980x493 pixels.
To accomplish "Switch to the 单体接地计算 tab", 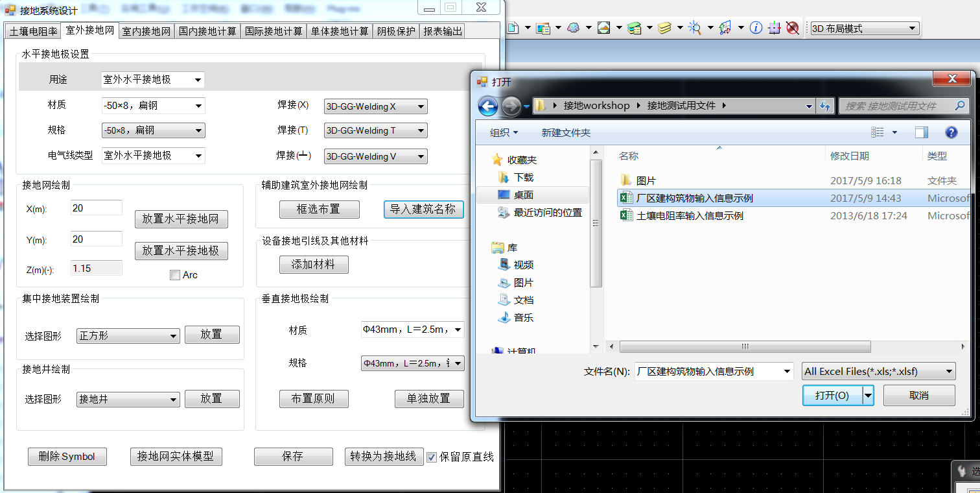I will (x=340, y=31).
